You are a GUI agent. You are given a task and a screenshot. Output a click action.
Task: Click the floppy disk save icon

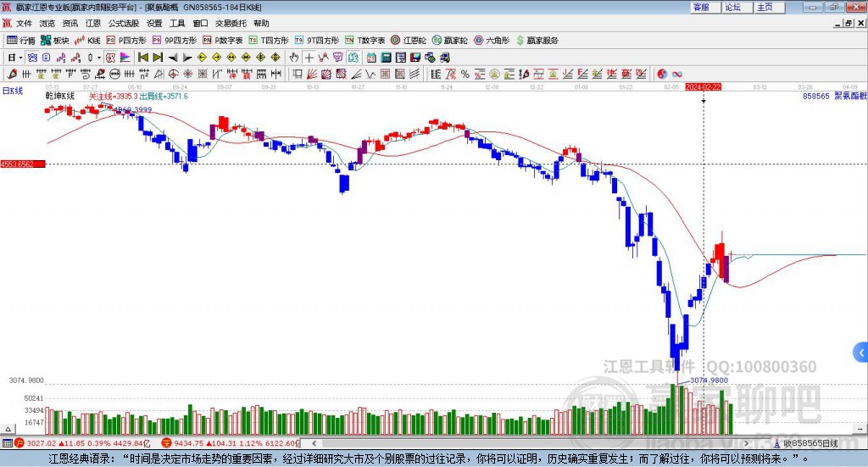pos(415,58)
